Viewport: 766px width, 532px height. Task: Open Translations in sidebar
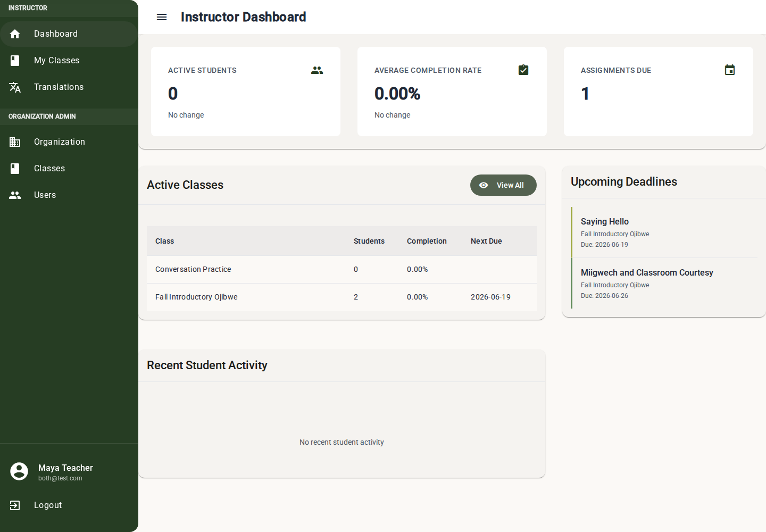tap(69, 87)
